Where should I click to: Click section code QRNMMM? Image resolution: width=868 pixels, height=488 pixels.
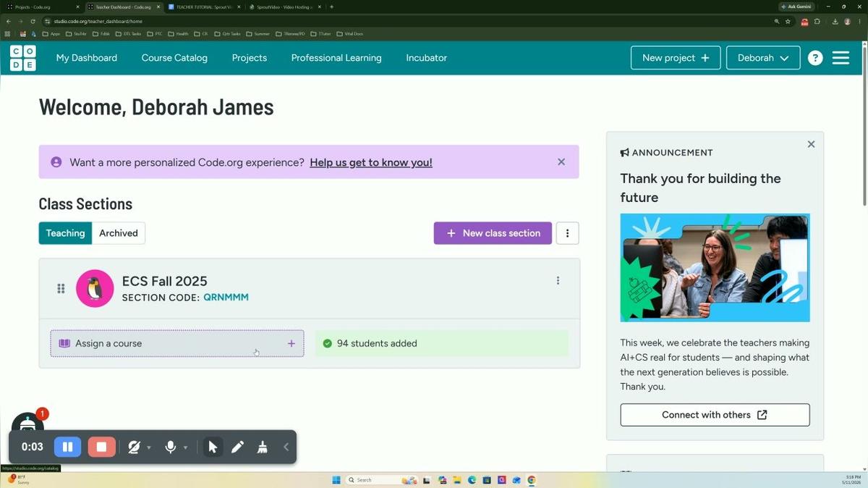coord(226,298)
